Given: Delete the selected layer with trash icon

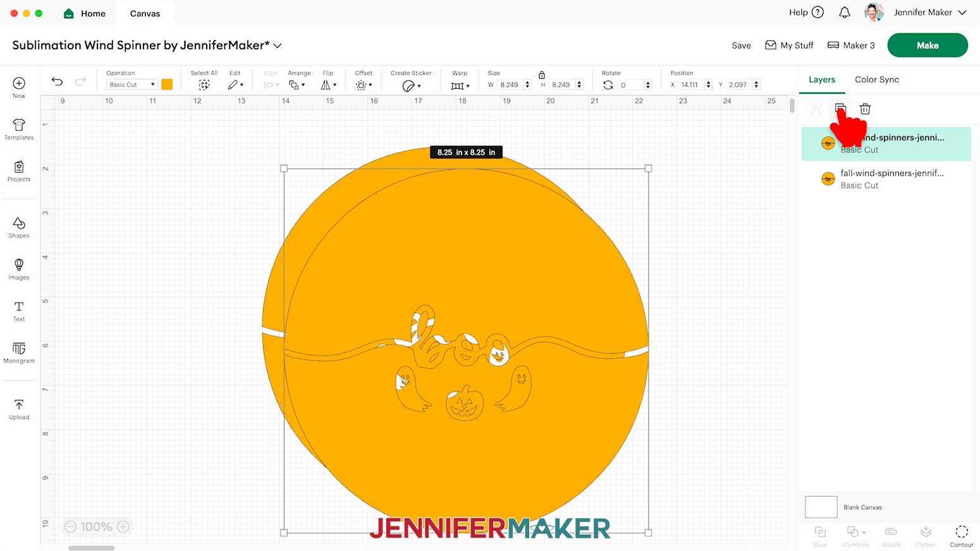Looking at the screenshot, I should pos(865,109).
